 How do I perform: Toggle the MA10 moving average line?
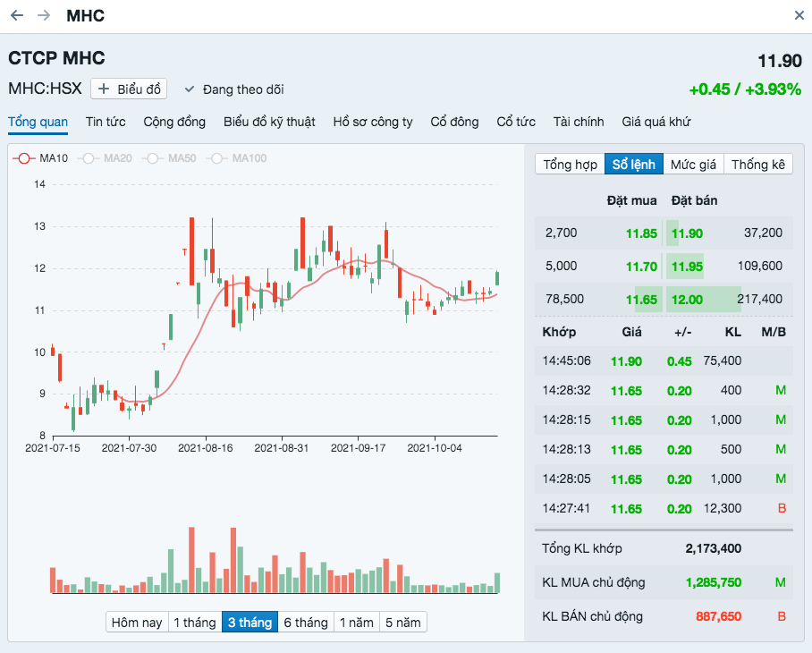pos(41,158)
